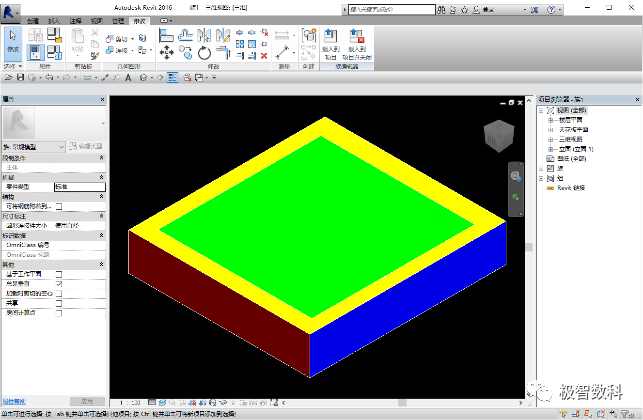Click Default 3D View icon in Quick Access Toolbar

pyautogui.click(x=143, y=78)
